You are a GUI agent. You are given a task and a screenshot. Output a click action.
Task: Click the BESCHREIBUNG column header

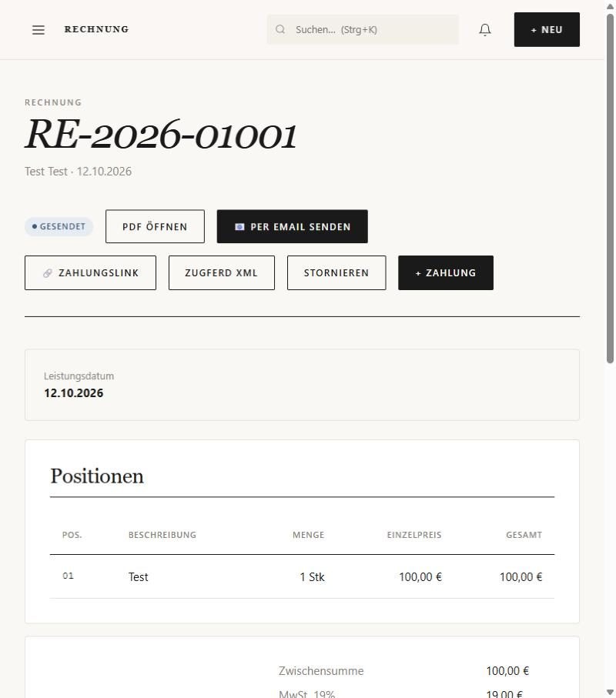[162, 535]
